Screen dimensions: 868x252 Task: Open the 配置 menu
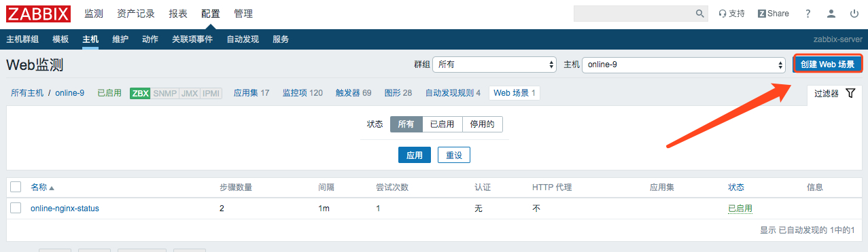tap(211, 14)
